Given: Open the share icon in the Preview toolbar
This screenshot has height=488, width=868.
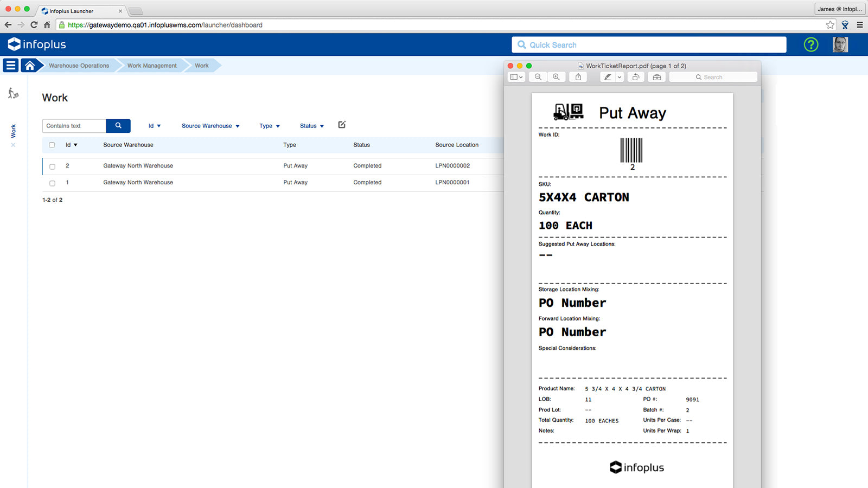Looking at the screenshot, I should 578,76.
